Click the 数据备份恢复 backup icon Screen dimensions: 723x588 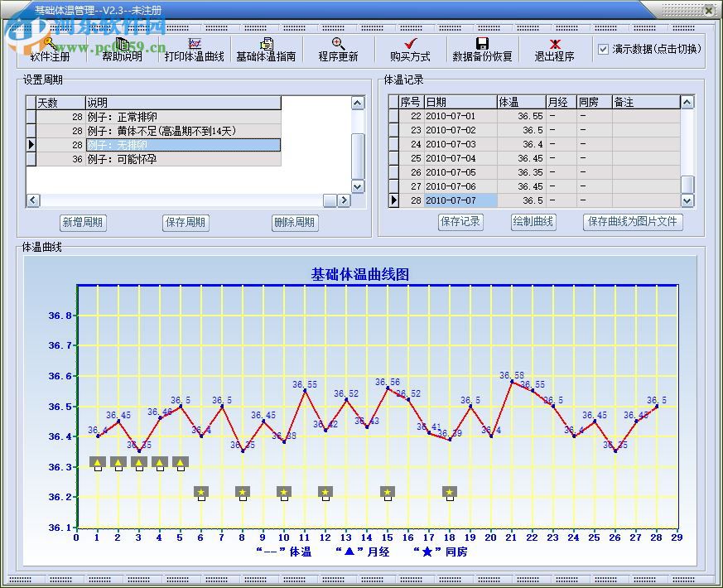[x=481, y=50]
